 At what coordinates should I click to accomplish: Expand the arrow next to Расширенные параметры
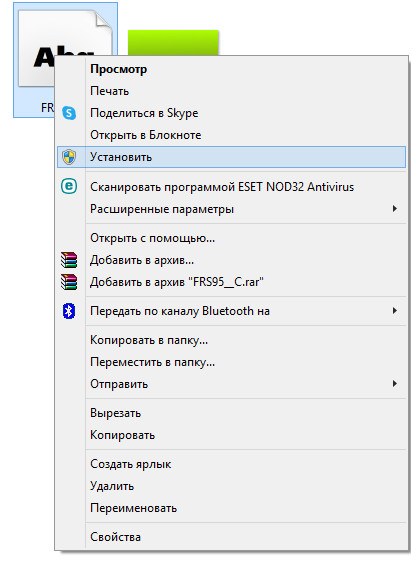coord(395,209)
